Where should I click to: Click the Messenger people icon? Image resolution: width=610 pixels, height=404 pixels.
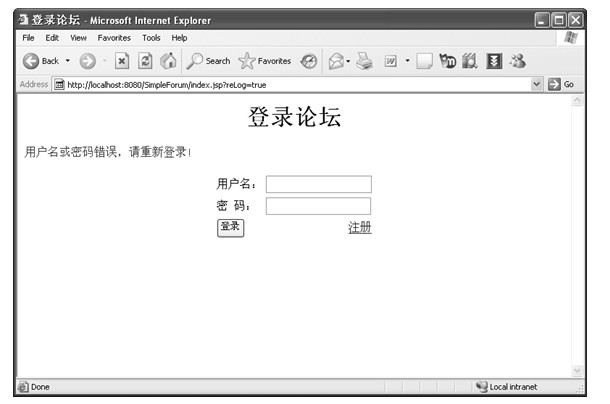[x=518, y=61]
